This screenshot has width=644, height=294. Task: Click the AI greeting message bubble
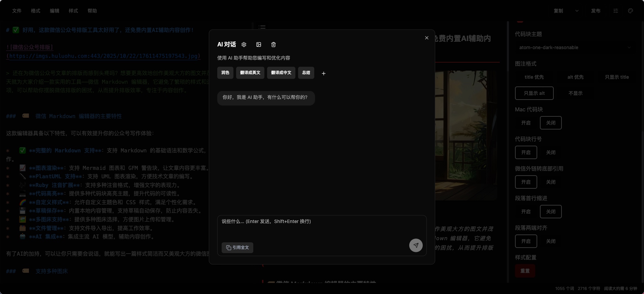[x=266, y=98]
